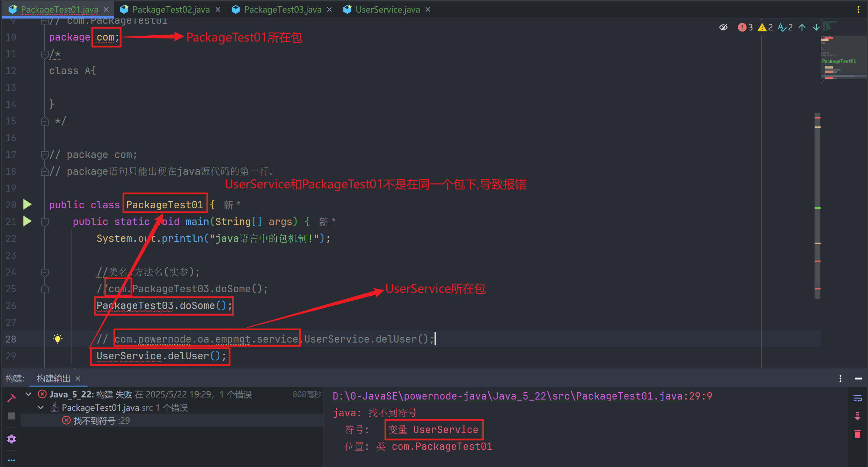Image resolution: width=868 pixels, height=467 pixels.
Task: Switch to PackageTest03.java editor tab
Action: [282, 9]
